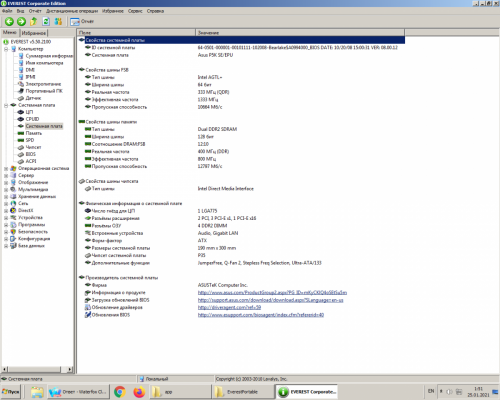The image size is (500, 400).
Task: Open the Пуск Start button
Action: (11, 392)
